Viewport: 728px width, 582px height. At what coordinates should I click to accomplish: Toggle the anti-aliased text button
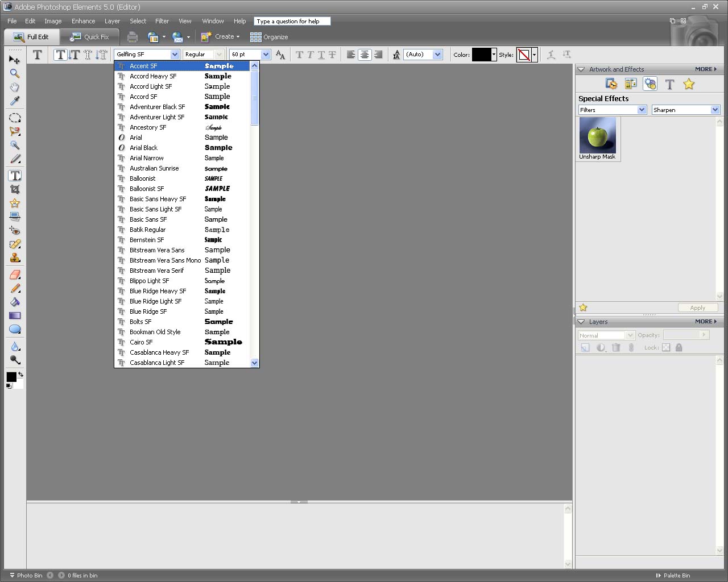coord(280,55)
